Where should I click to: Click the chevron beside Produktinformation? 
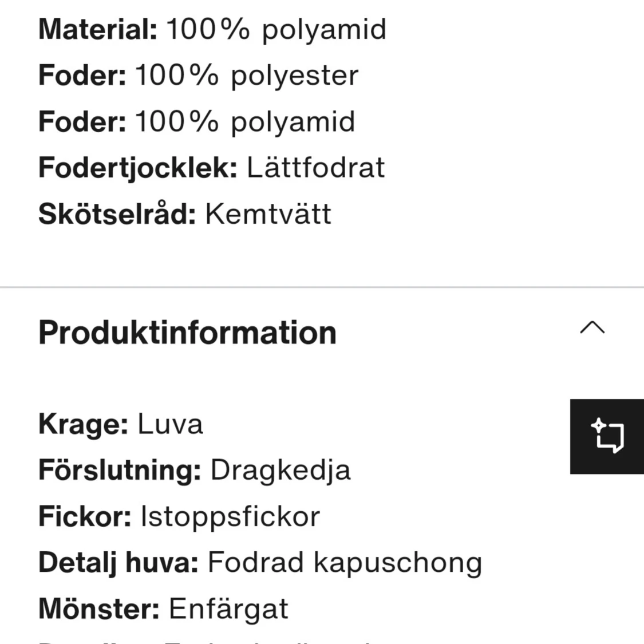(x=594, y=327)
